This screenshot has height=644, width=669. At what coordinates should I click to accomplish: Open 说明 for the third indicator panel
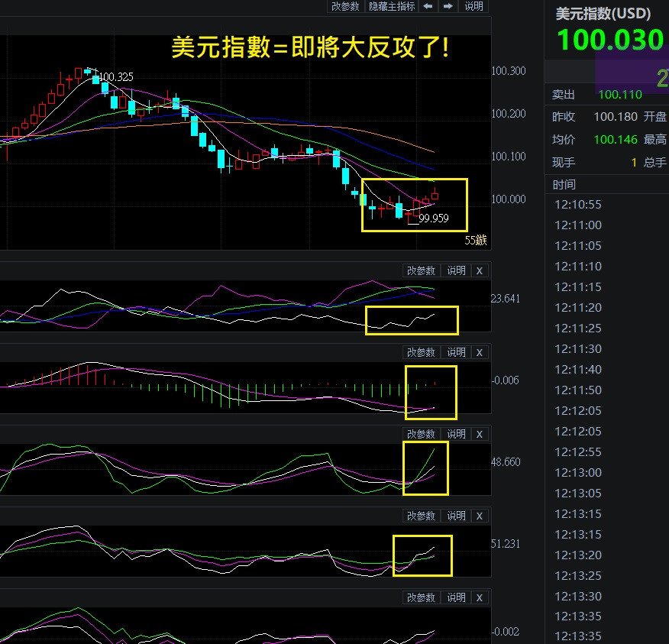(455, 433)
